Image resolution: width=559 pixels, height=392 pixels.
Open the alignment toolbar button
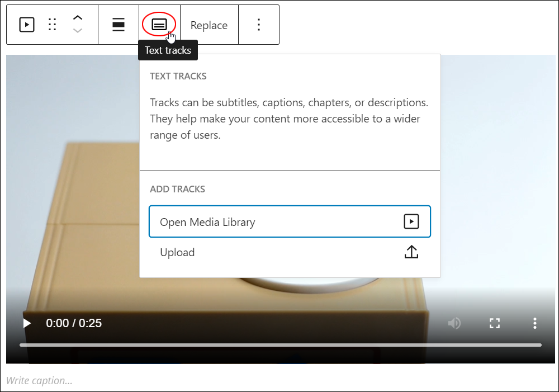119,25
